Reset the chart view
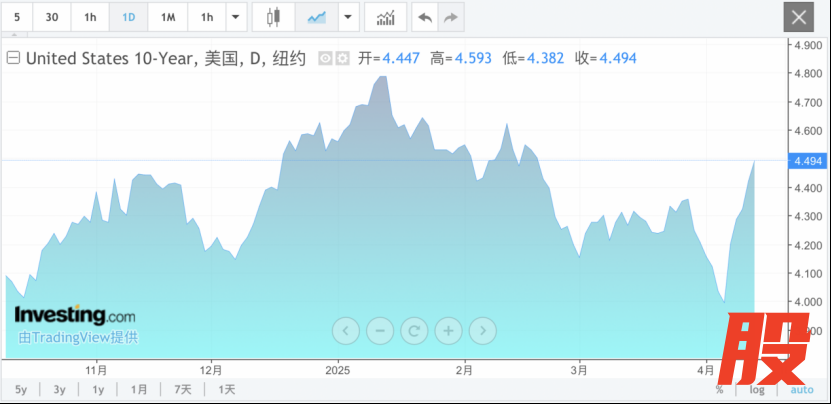Screen dimensions: 831x404 [x=414, y=329]
